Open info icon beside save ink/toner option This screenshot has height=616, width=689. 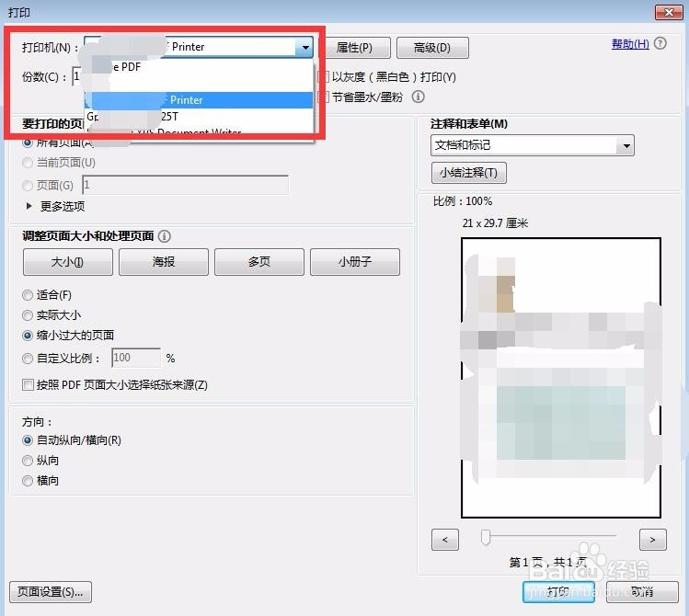(418, 97)
